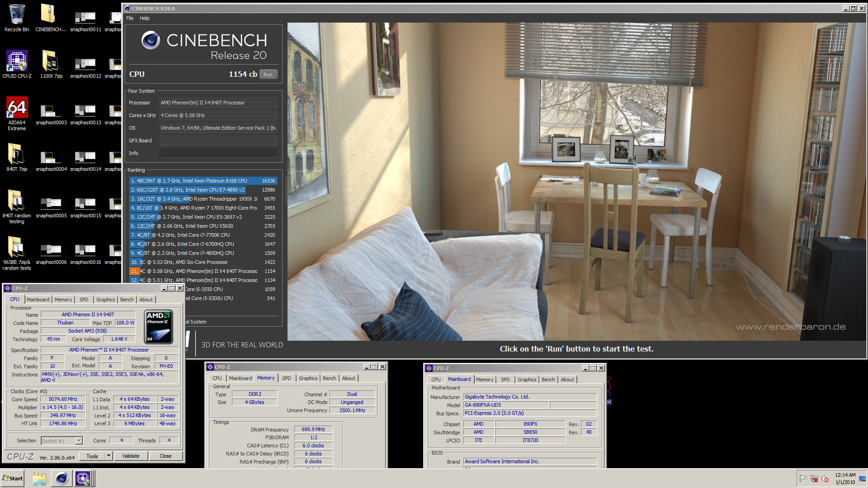Open the About tab in right CPU-Z window
Image resolution: width=868 pixels, height=488 pixels.
tap(567, 380)
